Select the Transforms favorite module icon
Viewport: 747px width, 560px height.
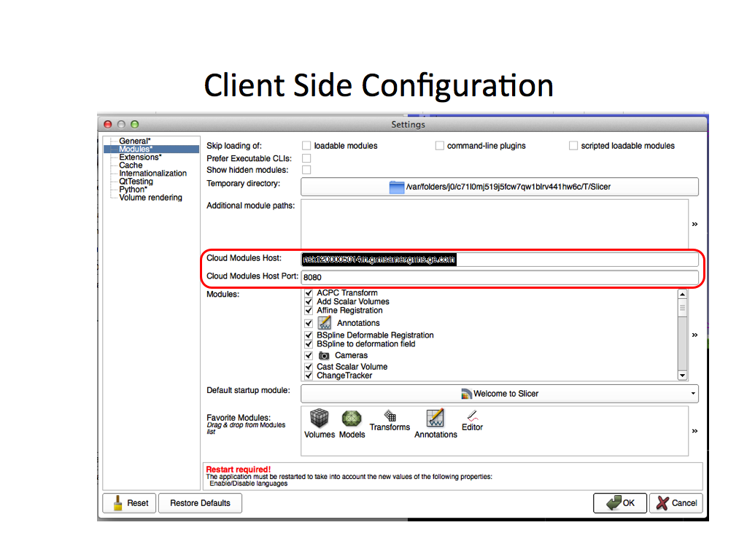[x=390, y=416]
